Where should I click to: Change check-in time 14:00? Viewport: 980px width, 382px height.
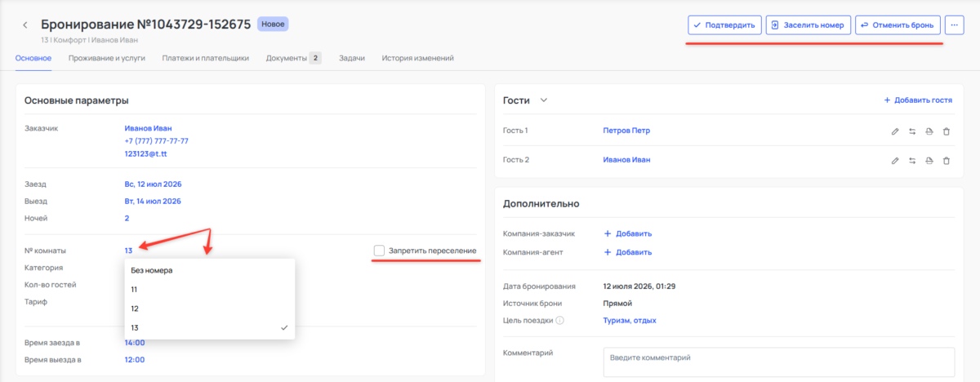[135, 343]
